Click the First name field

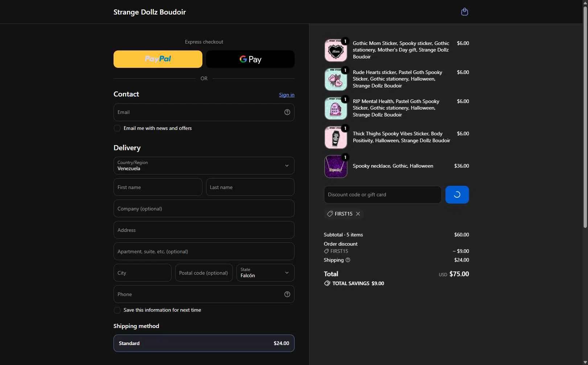[x=158, y=187]
